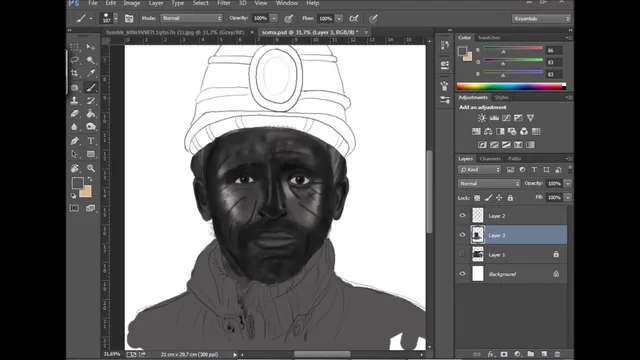Click the R value input field
The image size is (640, 360).
point(554,51)
